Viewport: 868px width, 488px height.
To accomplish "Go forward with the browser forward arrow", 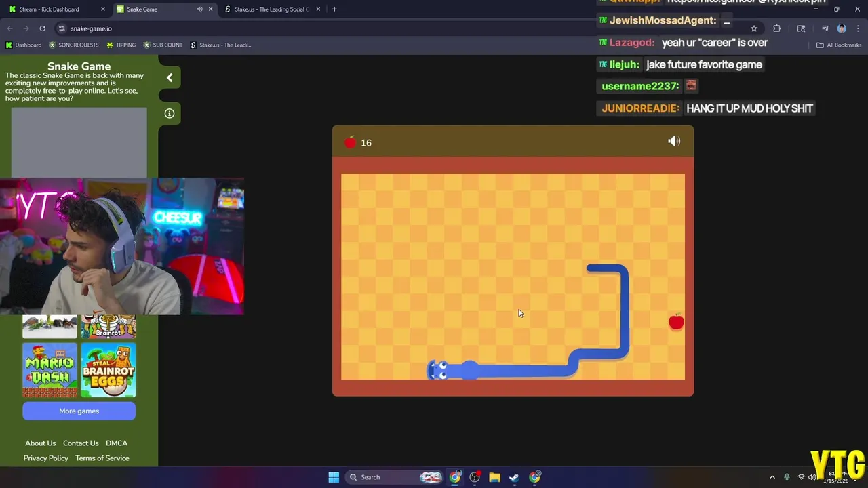I will (26, 28).
